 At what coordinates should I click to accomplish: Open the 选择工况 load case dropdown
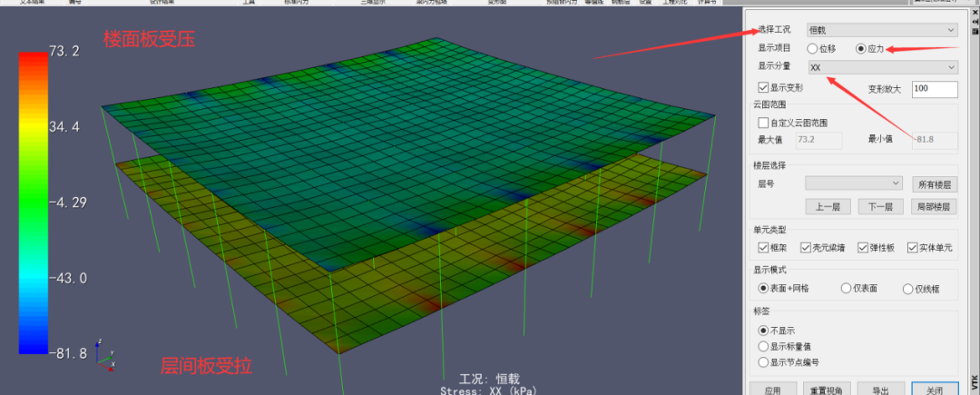point(882,29)
